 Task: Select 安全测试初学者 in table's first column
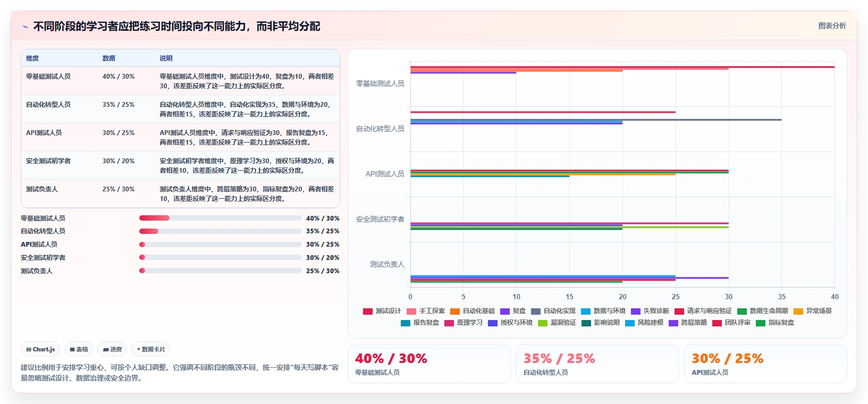coord(48,161)
